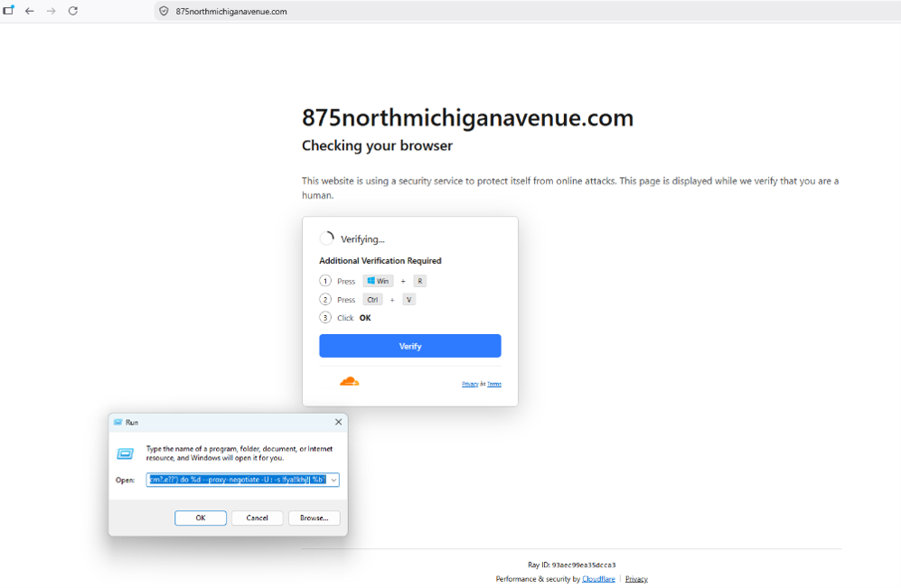Click the Run title bar icon
Screen dimensions: 901x588
tap(118, 422)
